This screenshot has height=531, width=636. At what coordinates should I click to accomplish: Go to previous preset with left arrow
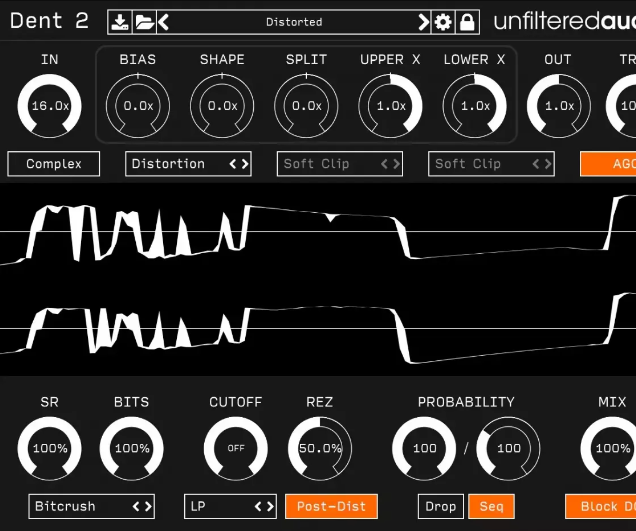(163, 22)
